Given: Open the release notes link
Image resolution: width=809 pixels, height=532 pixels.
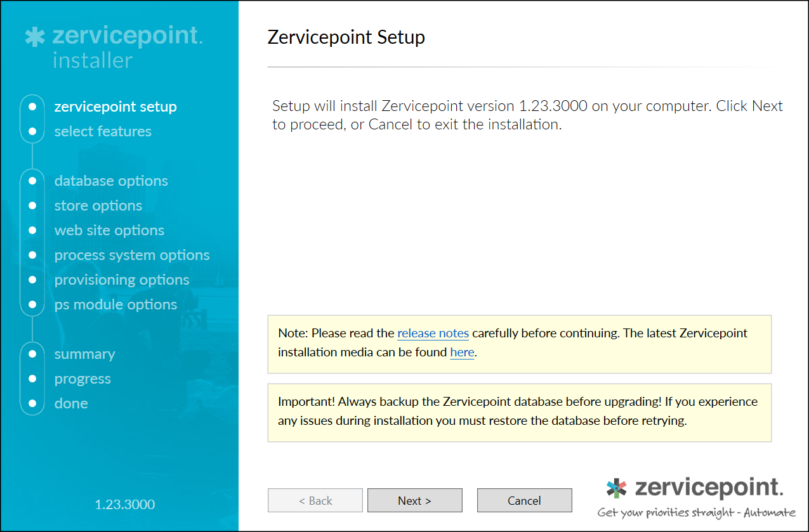Looking at the screenshot, I should click(x=433, y=333).
